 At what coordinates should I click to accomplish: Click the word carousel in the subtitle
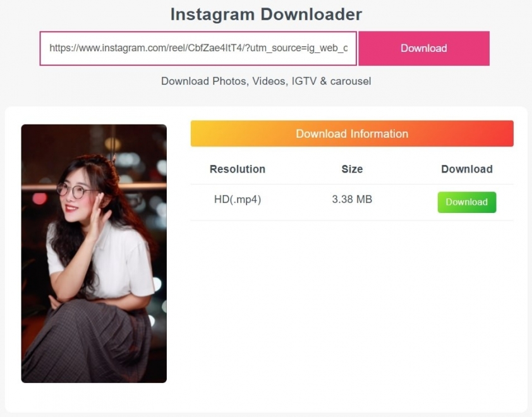(351, 82)
